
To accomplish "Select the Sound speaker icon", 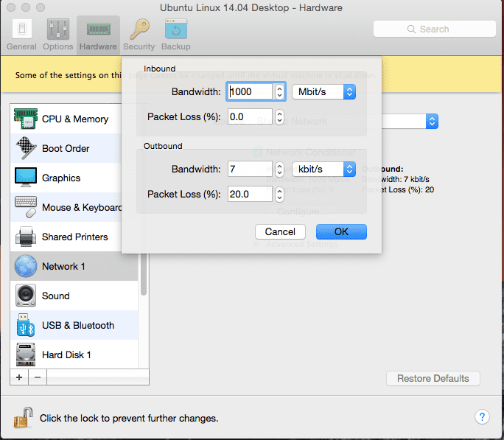I will (26, 296).
